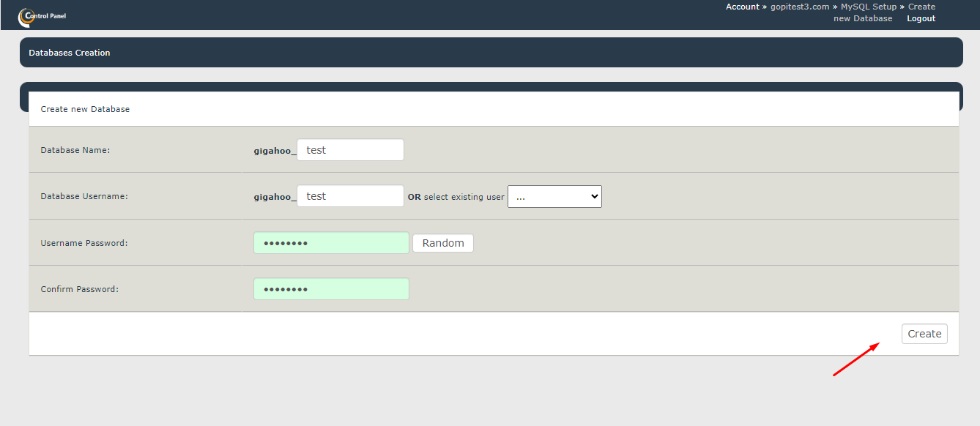Screen dimensions: 980x426
Task: Click the 'Create new Database' form title
Action: click(x=85, y=109)
